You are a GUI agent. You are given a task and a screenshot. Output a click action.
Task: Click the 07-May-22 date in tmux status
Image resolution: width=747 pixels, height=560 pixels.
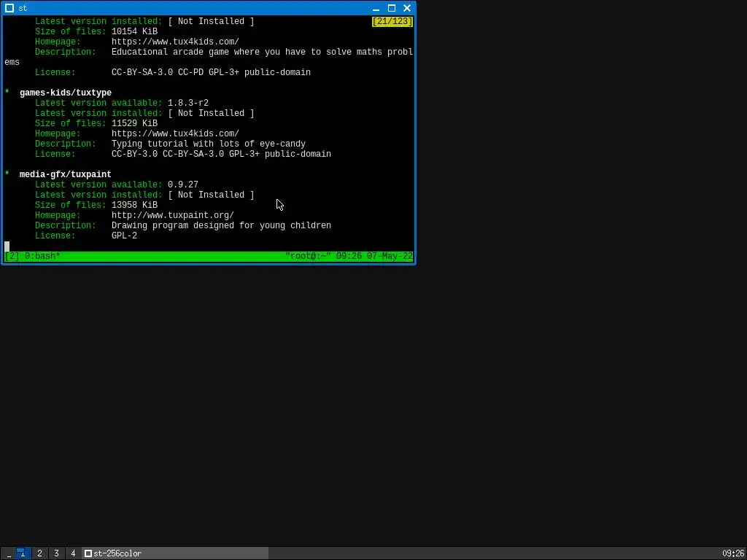point(390,256)
